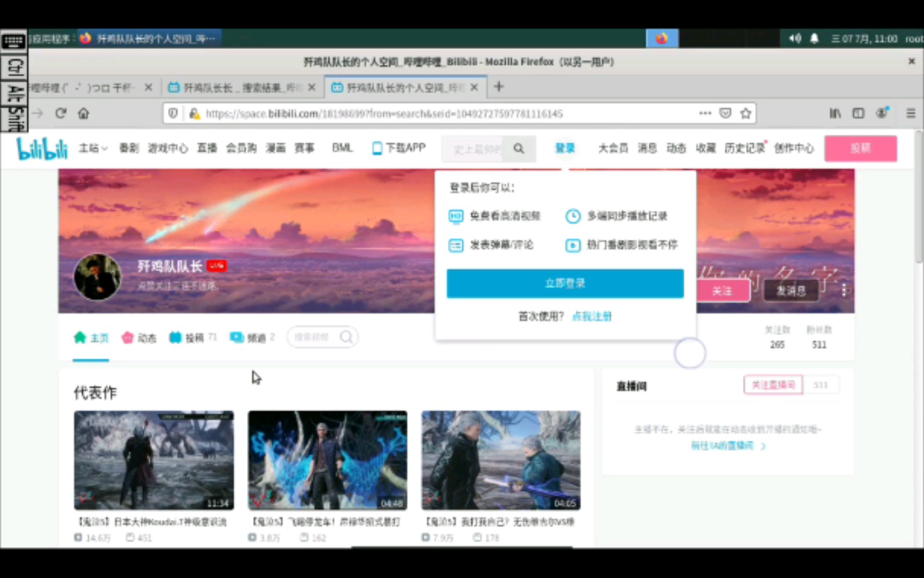Open the page actions (…) menu
The height and width of the screenshot is (578, 924).
pyautogui.click(x=705, y=113)
